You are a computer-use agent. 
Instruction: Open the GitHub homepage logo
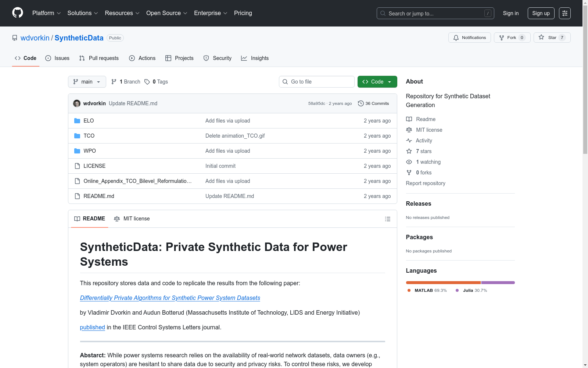click(18, 13)
